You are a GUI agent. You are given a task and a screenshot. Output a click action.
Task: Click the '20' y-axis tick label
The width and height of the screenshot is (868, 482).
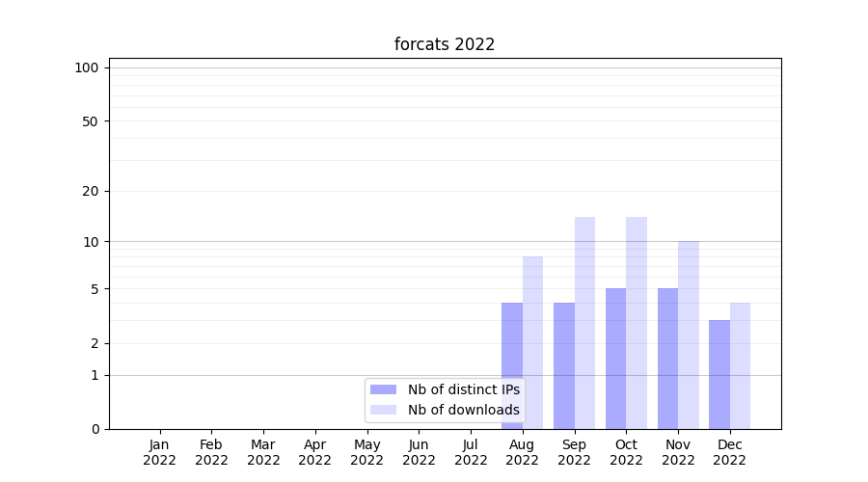(x=91, y=191)
